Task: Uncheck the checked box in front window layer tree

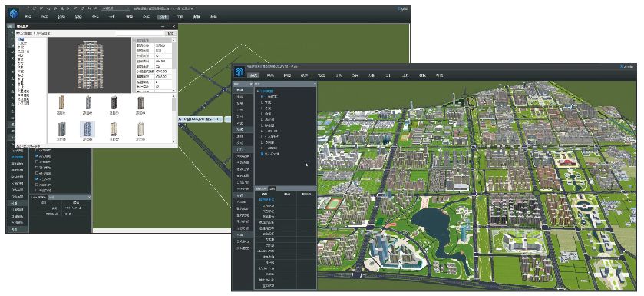Action: [262, 153]
